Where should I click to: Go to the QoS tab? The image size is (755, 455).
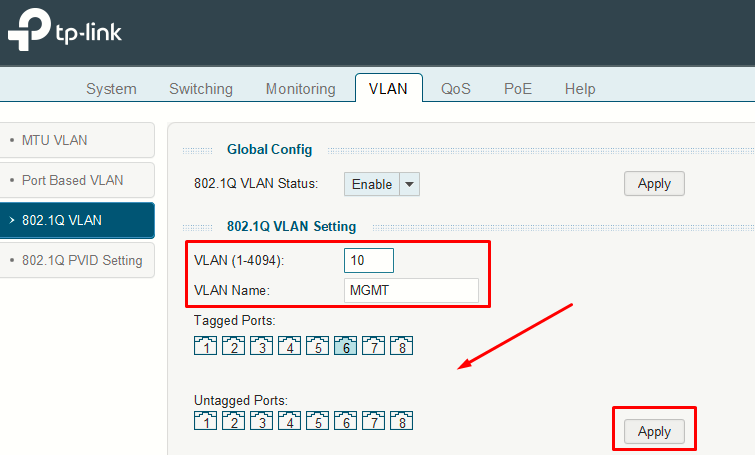456,89
